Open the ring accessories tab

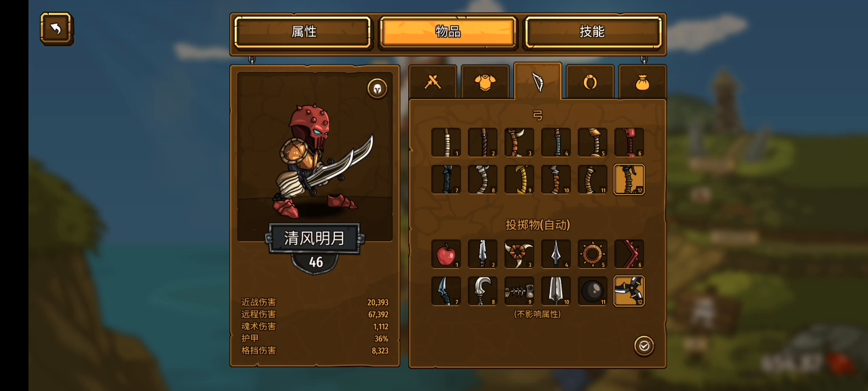590,82
